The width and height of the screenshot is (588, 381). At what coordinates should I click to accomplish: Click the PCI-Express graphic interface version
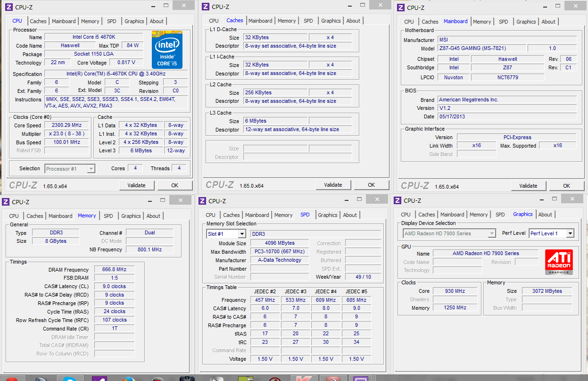[517, 138]
